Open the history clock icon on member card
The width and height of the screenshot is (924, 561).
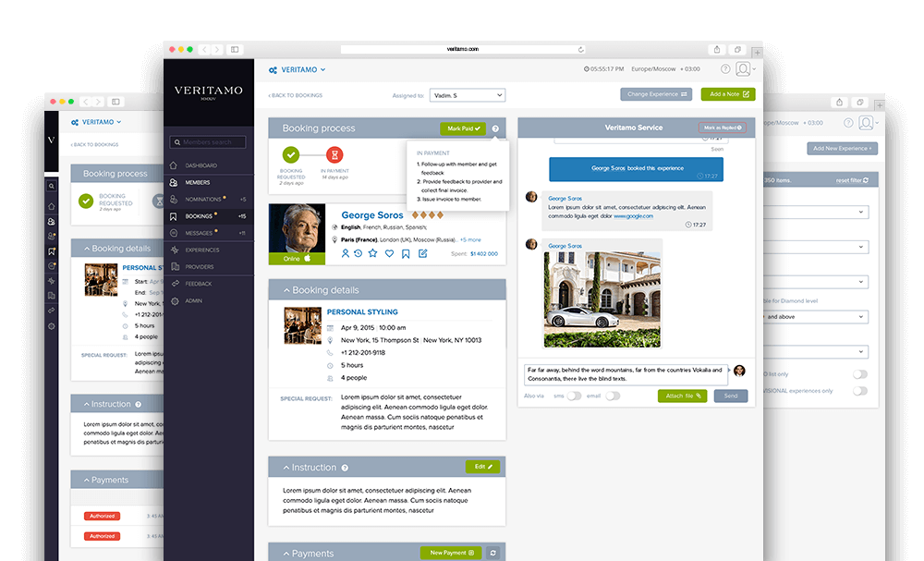358,252
